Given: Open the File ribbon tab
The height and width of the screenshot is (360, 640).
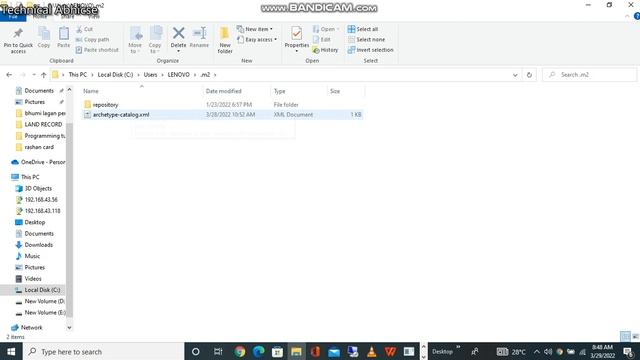Looking at the screenshot, I should point(13,17).
